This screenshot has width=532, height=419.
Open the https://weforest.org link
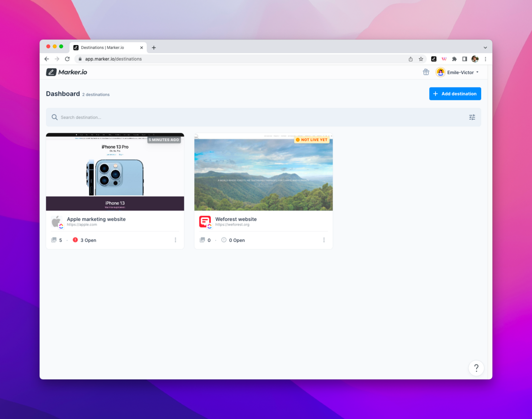click(x=232, y=225)
